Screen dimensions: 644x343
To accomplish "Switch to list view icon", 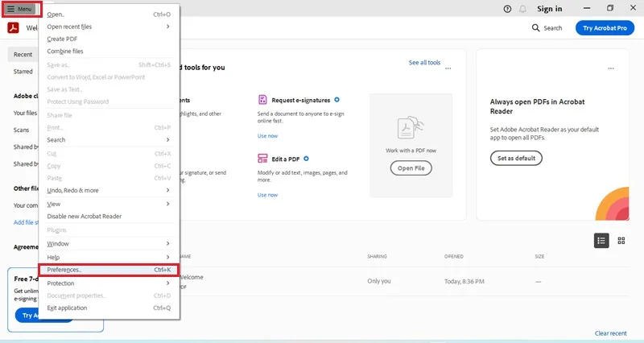I will click(x=601, y=241).
